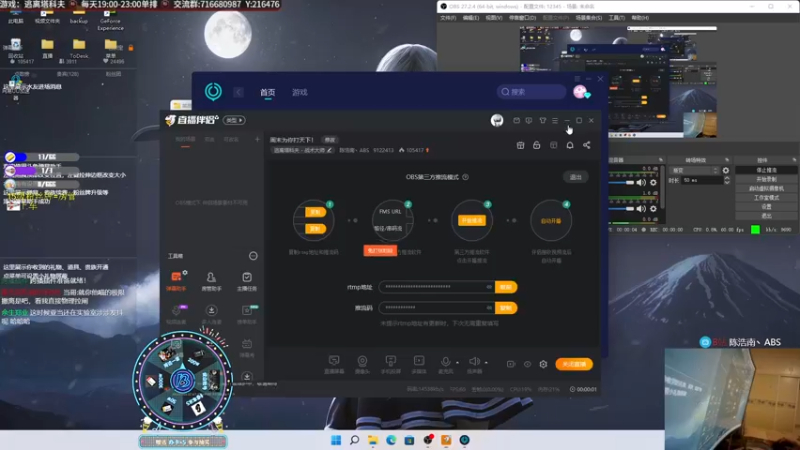The height and width of the screenshot is (450, 800).
Task: Copy the rtmp address with the orange button
Action: [506, 287]
